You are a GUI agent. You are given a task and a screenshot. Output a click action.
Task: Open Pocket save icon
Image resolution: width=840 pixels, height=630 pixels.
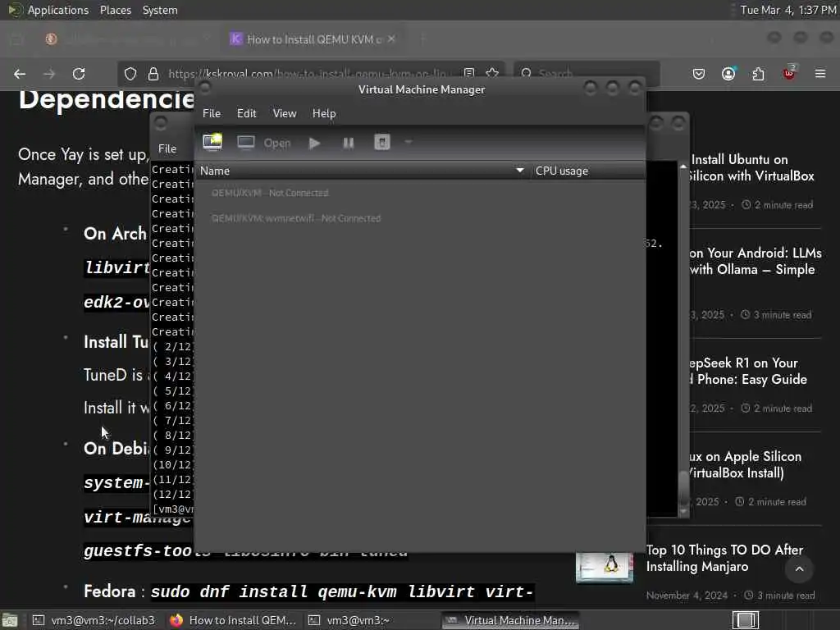coord(699,74)
